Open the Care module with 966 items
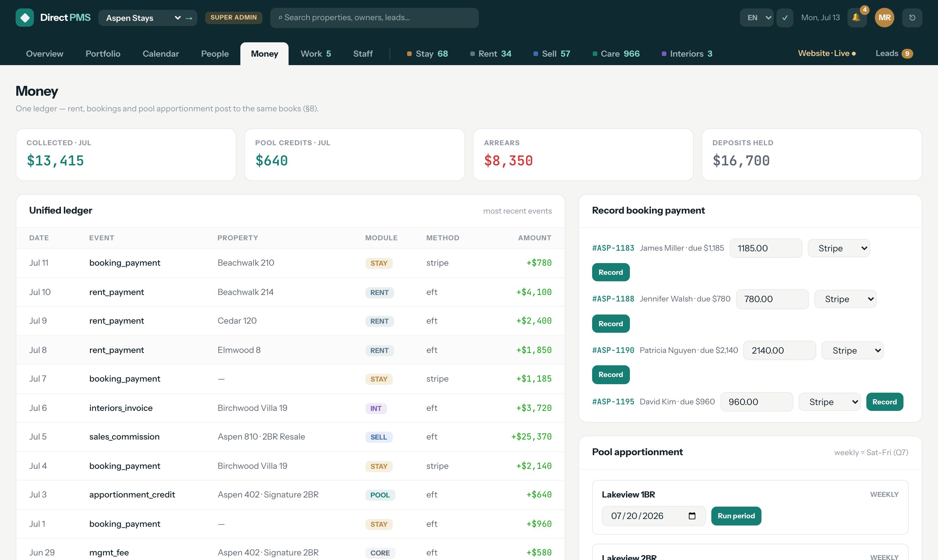The width and height of the screenshot is (938, 560). pos(616,54)
